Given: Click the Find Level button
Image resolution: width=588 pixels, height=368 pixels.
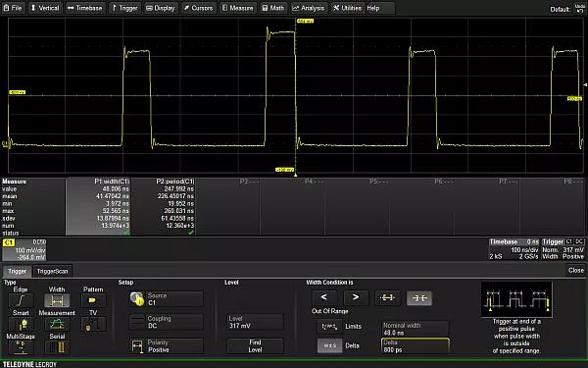Looking at the screenshot, I should click(255, 345).
